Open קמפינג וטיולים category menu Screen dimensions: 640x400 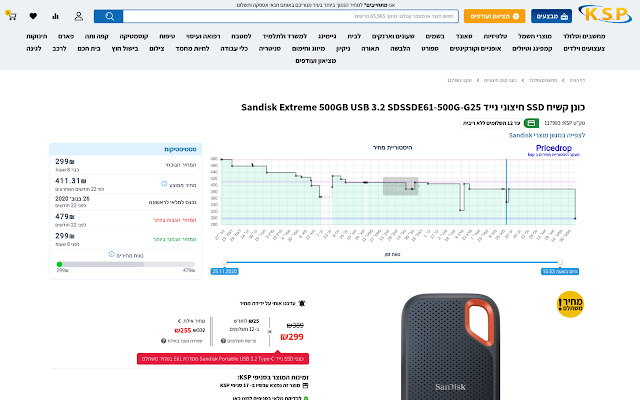coord(532,49)
